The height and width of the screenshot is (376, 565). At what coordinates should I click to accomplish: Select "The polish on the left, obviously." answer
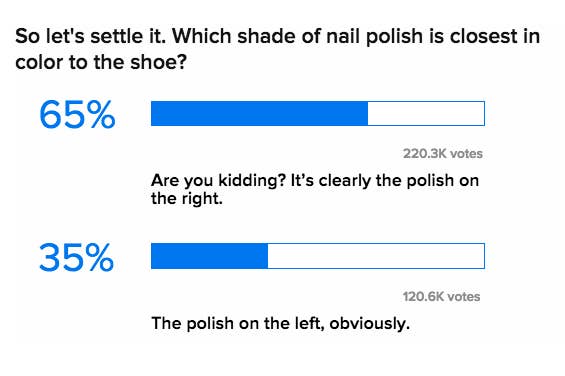[x=281, y=323]
